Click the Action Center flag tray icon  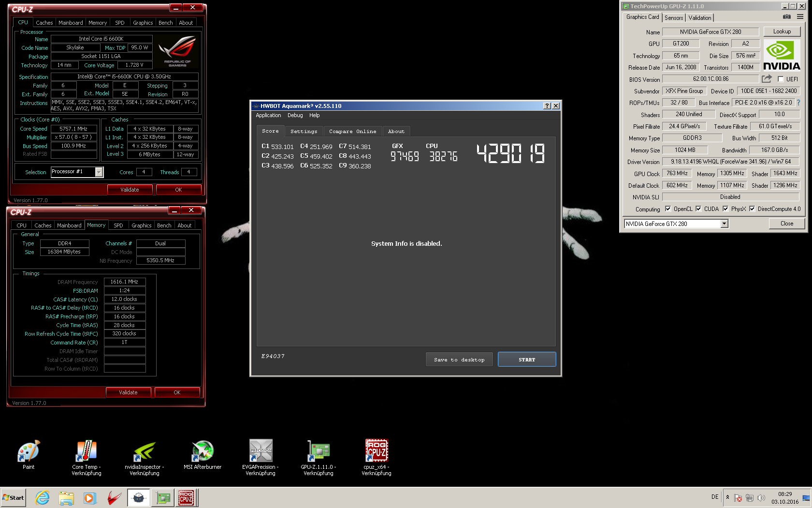click(738, 498)
